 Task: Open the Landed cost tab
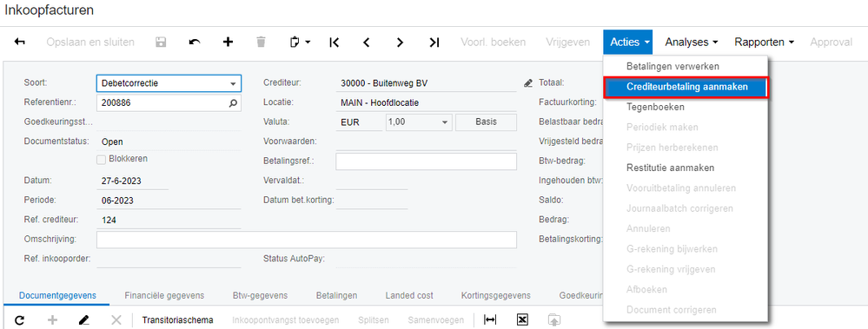[x=409, y=295]
